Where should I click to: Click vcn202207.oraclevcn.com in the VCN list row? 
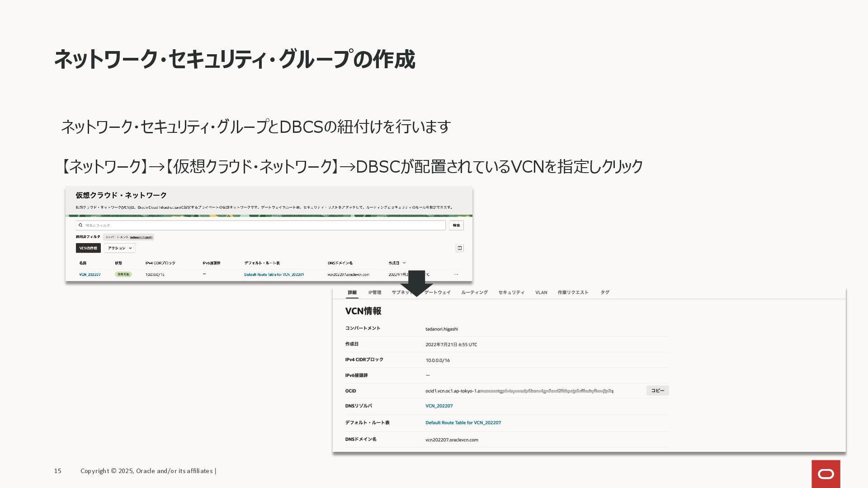(348, 275)
